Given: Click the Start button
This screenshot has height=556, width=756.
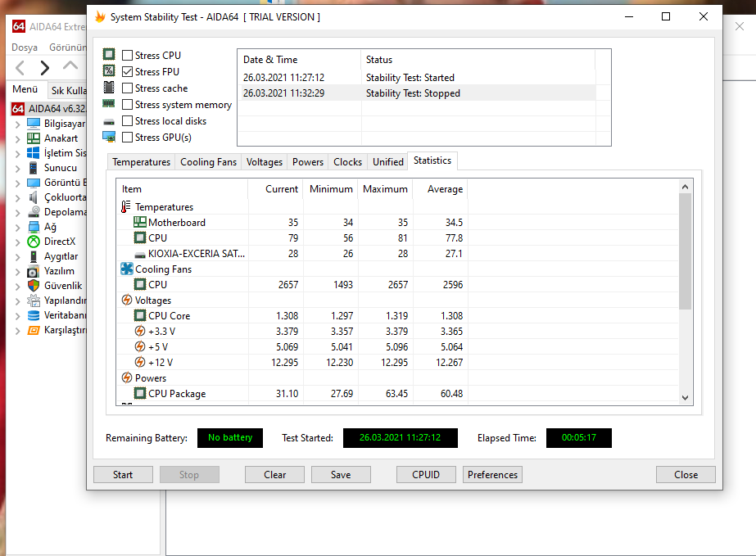Looking at the screenshot, I should (123, 474).
